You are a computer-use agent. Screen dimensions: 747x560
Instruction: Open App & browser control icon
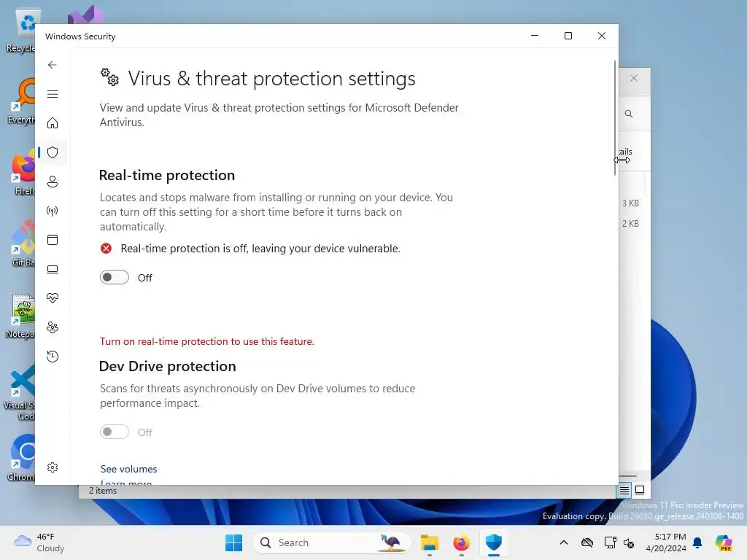point(53,239)
